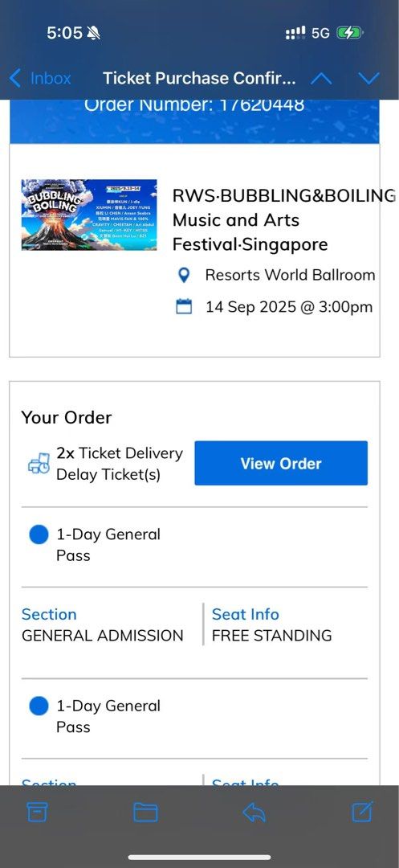399x868 pixels.
Task: Compose new message icon
Action: click(x=363, y=812)
